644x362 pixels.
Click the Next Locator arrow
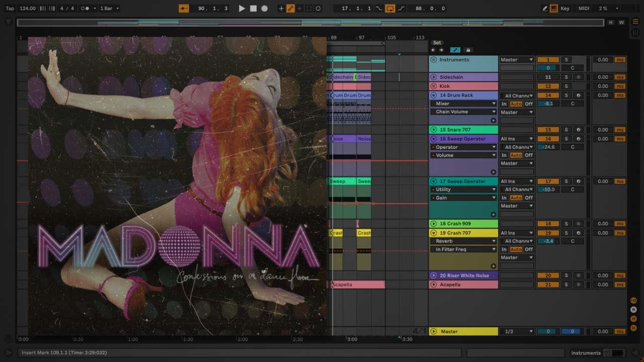(441, 50)
